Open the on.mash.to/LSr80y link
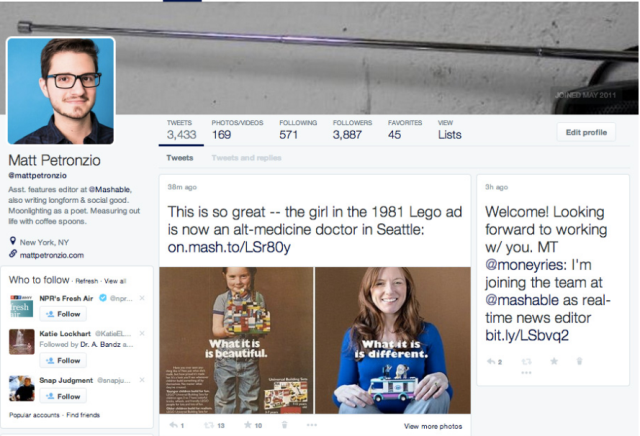640x436 pixels. (228, 246)
